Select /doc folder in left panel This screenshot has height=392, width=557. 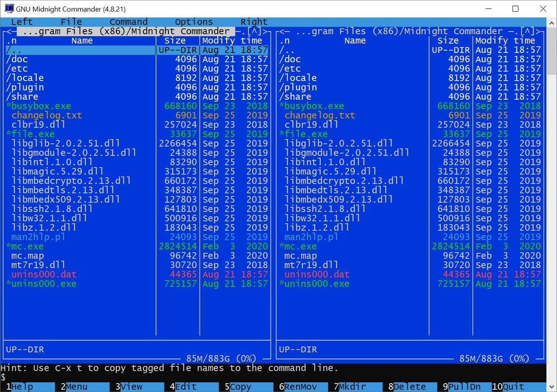click(x=137, y=59)
